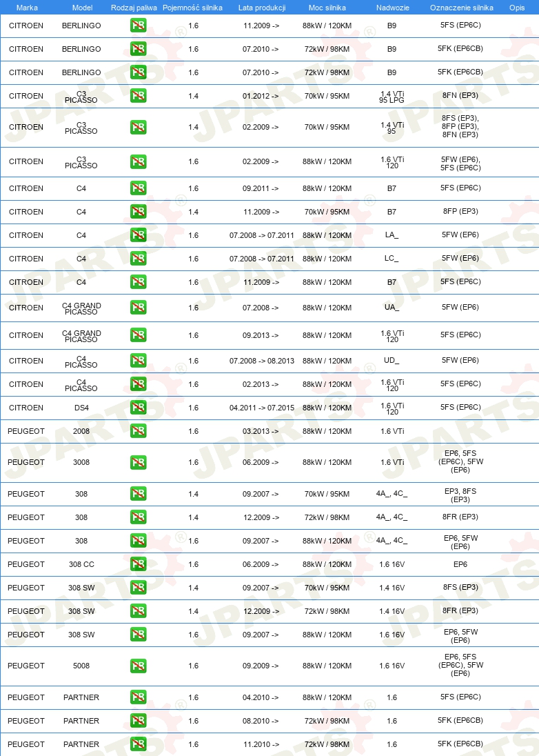Click fuel icon in Citroen DS4 row
The image size is (539, 756).
(139, 408)
